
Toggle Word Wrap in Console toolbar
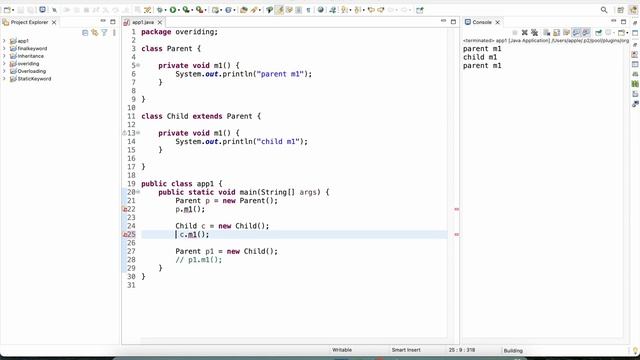(566, 33)
